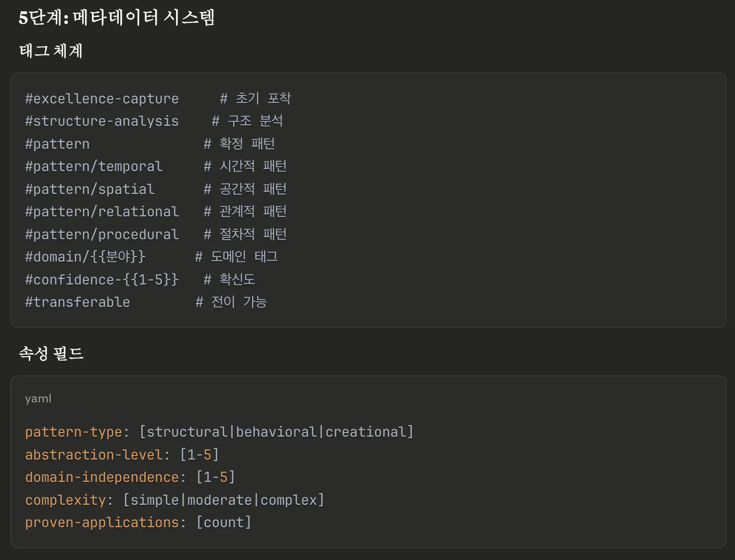Screen dimensions: 735x560
Task: Click the standalone #pattern tag
Action: pos(57,144)
